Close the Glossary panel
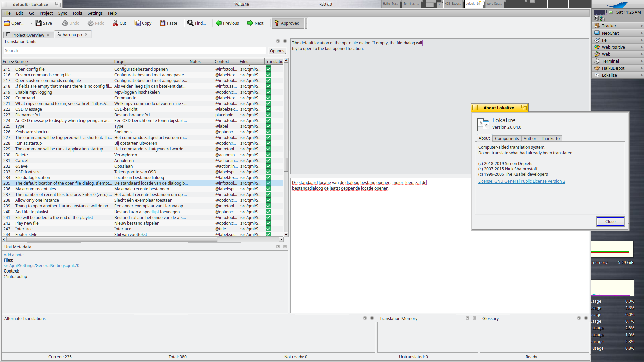 586,318
